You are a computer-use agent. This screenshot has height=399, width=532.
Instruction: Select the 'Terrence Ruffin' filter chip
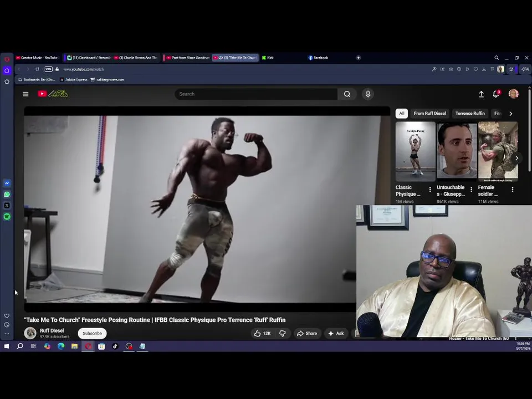(x=470, y=113)
